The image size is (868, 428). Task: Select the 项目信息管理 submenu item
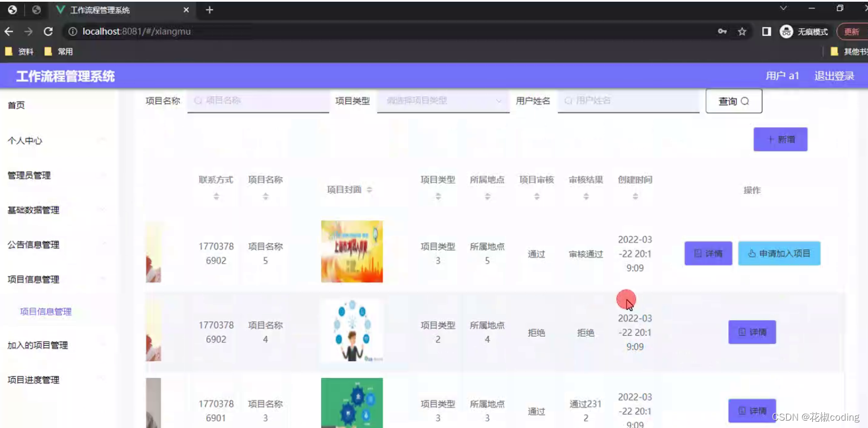[44, 311]
